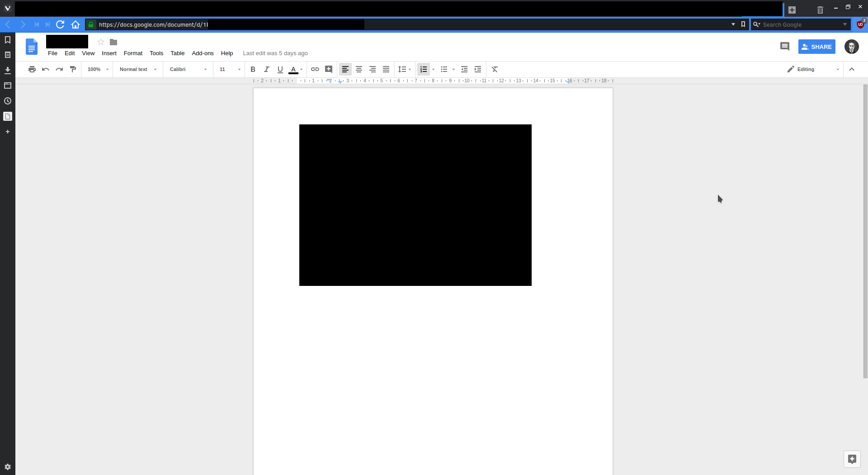Viewport: 868px width, 475px height.
Task: Add a comment from the toolbar
Action: pos(329,69)
